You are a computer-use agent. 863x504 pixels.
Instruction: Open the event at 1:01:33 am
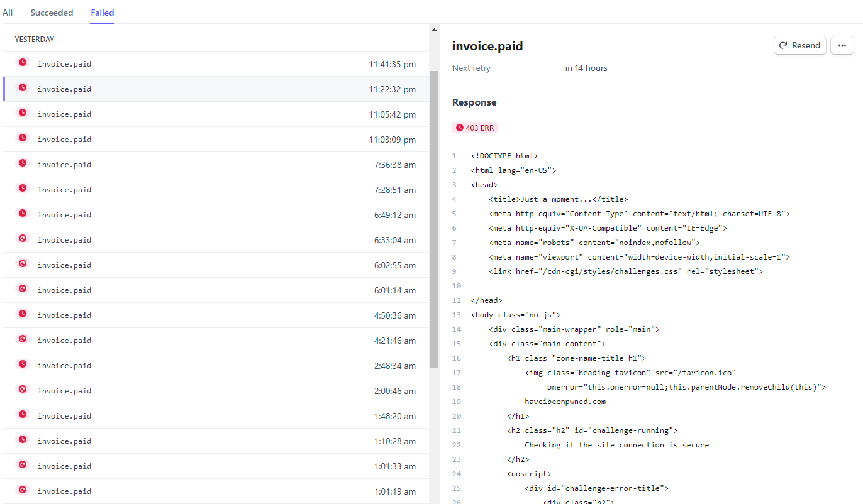click(216, 466)
